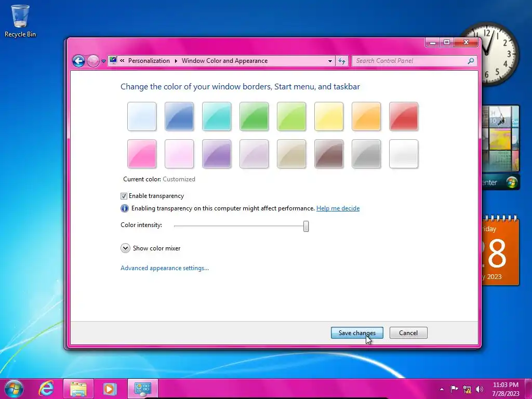Choose the Blush pale-pink color swatch
The height and width of the screenshot is (399, 532).
179,154
